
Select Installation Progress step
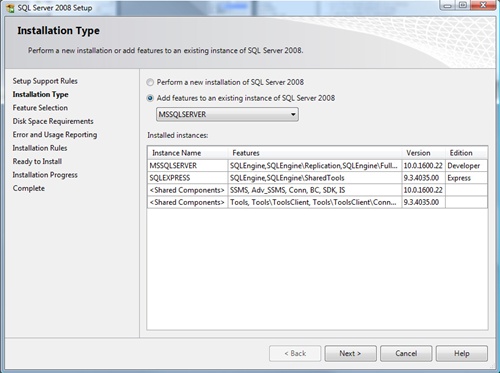coord(45,175)
